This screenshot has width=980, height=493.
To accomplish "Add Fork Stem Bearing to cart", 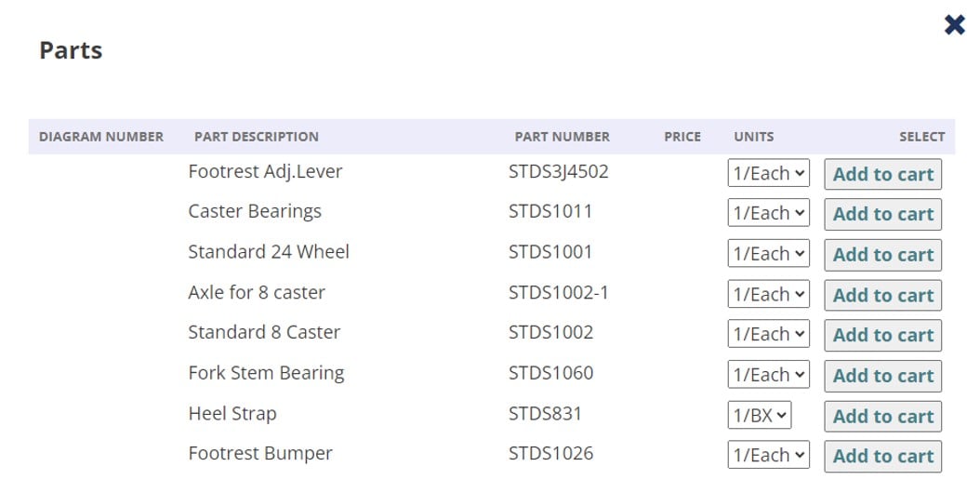I will click(x=882, y=376).
